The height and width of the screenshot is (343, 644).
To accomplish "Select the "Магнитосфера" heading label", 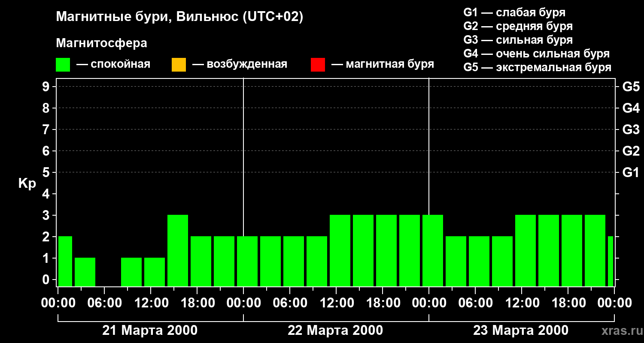I will point(101,43).
